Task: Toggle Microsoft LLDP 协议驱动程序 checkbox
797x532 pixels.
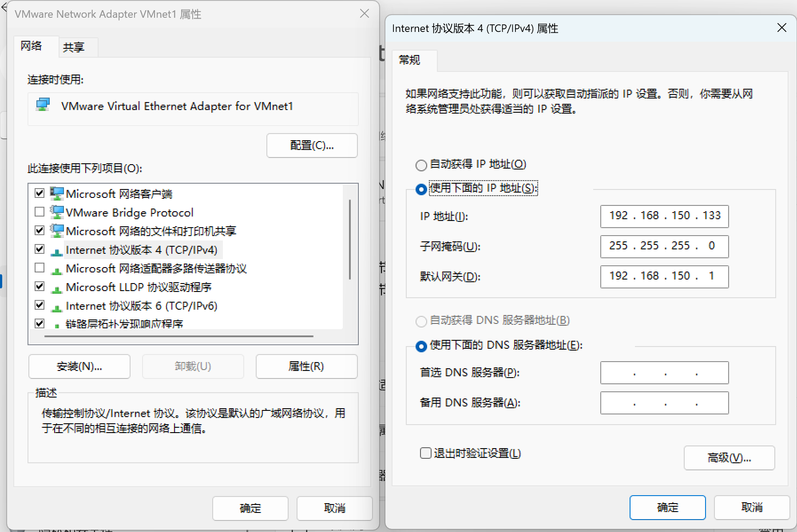Action: (x=40, y=286)
